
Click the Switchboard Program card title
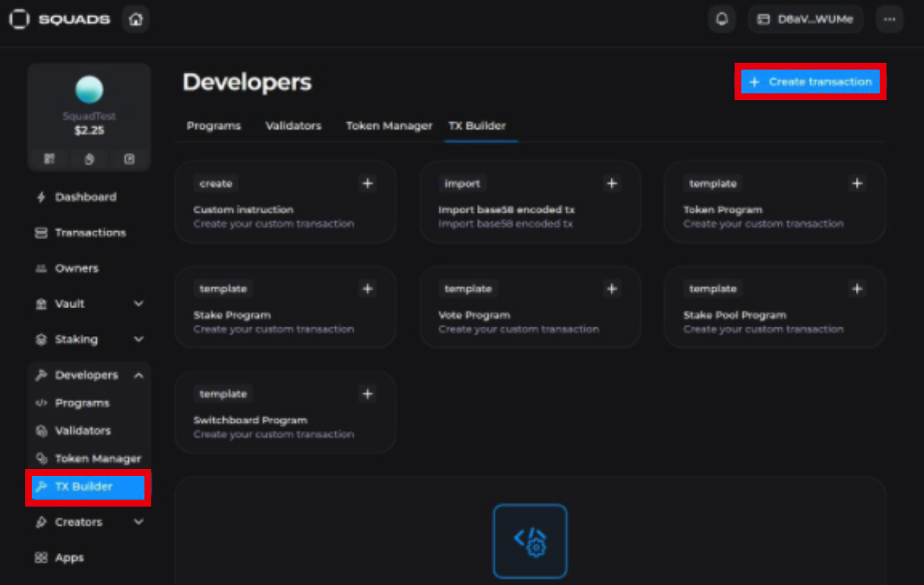[250, 420]
